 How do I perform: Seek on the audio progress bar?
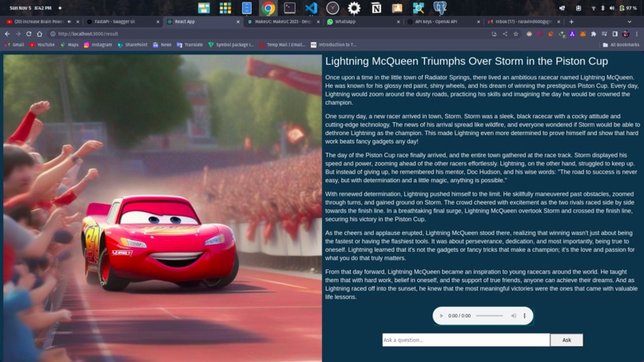(490, 316)
